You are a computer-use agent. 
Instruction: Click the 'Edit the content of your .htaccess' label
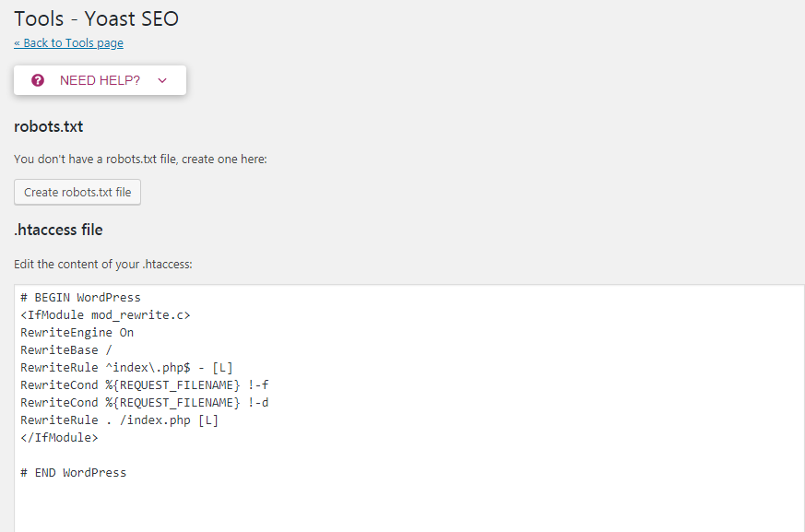coord(102,265)
